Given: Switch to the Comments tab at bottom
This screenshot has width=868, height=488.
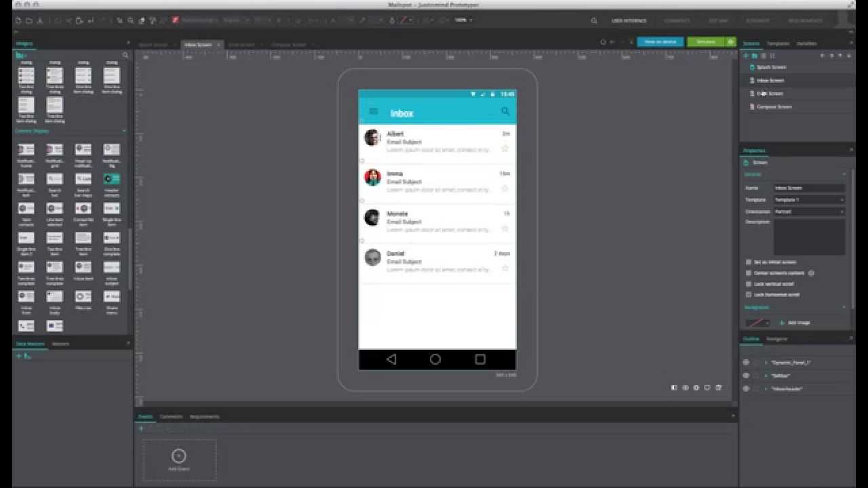Looking at the screenshot, I should (x=171, y=417).
